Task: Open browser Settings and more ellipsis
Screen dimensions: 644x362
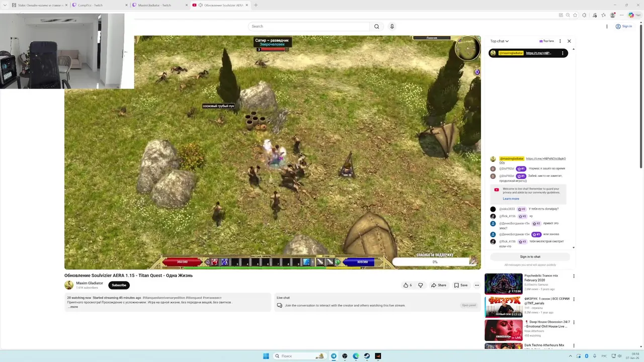Action: 621,15
